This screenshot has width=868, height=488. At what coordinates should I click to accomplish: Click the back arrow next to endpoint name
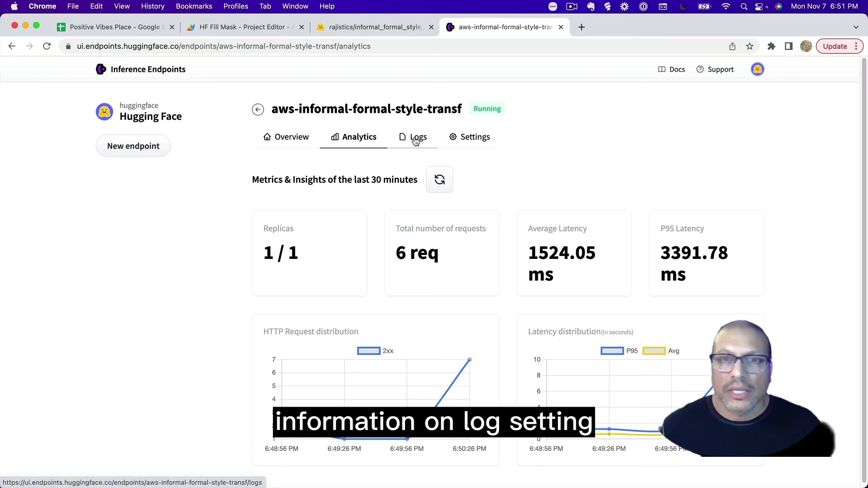[258, 109]
